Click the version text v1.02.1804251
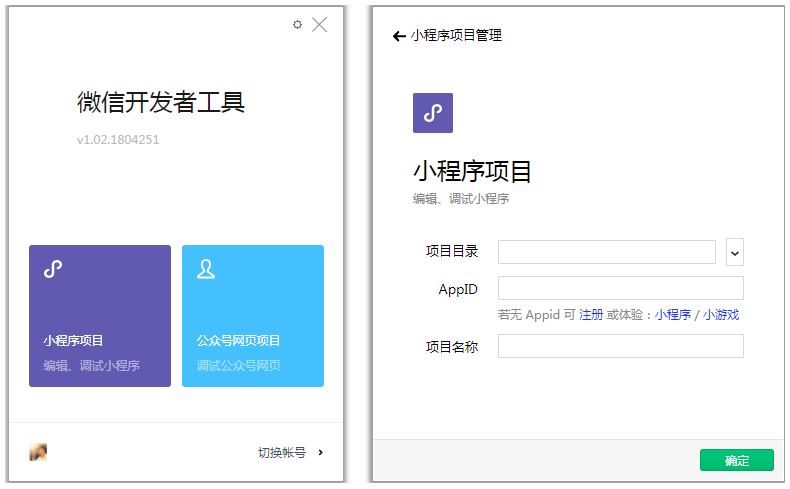 [118, 139]
